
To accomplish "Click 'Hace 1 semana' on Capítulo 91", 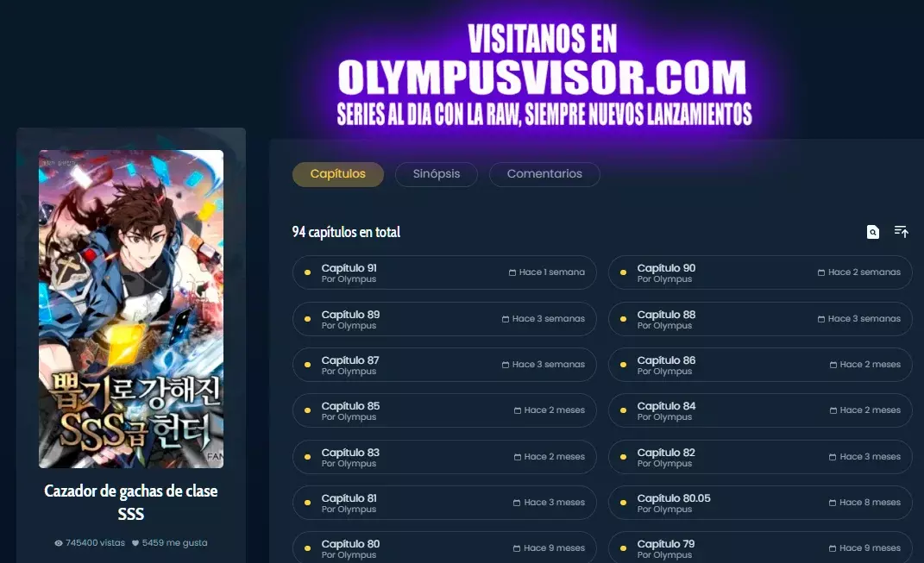I will pos(552,272).
